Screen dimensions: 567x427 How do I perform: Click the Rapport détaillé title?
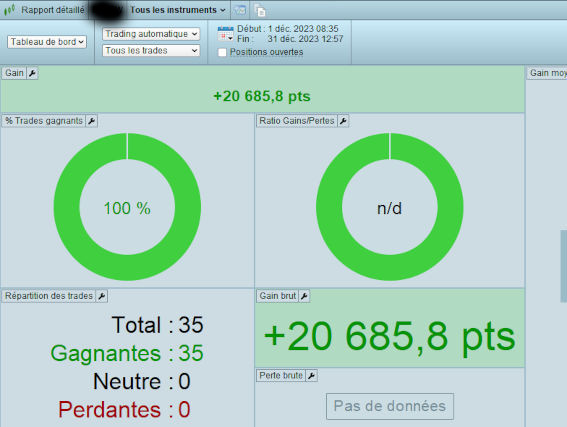(x=52, y=10)
